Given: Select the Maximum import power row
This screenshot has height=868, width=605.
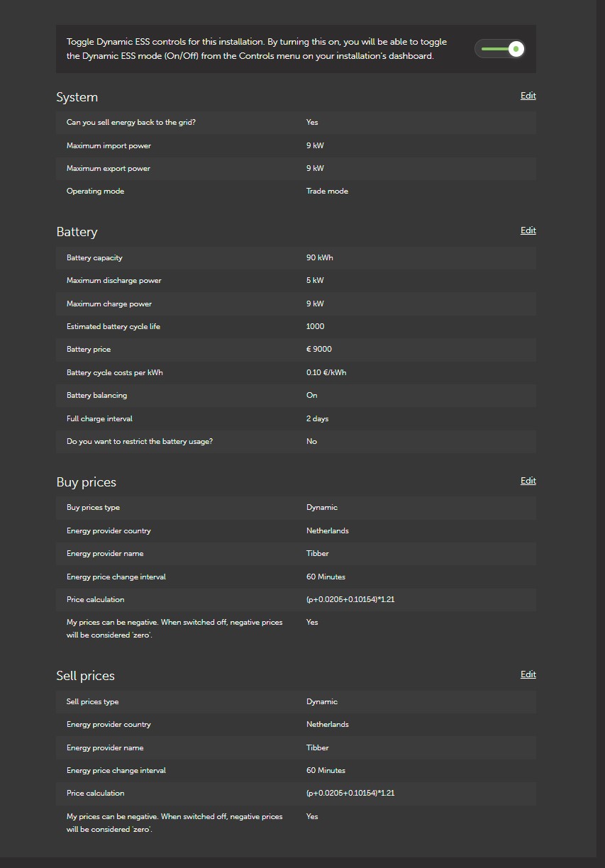Looking at the screenshot, I should click(x=296, y=146).
